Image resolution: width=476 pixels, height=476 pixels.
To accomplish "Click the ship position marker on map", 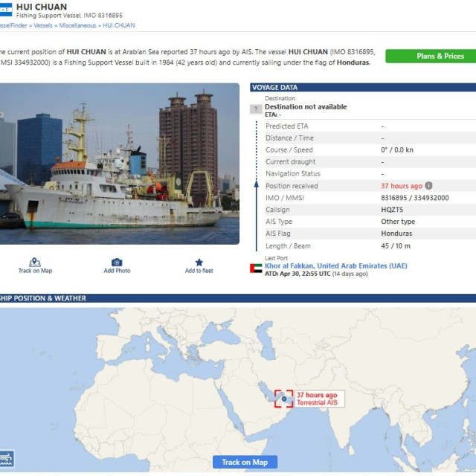I will pyautogui.click(x=284, y=399).
